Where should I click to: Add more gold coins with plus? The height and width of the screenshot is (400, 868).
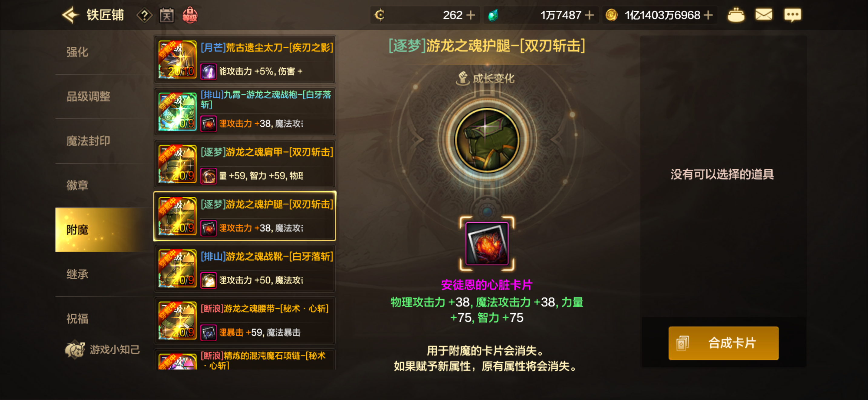tap(708, 15)
